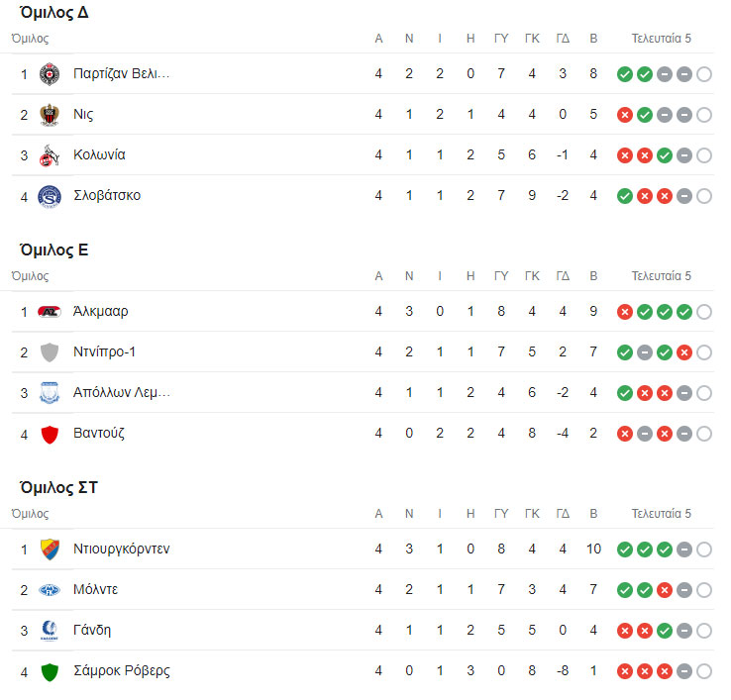
Task: Click Partizan's first green win indicator
Action: coord(624,74)
